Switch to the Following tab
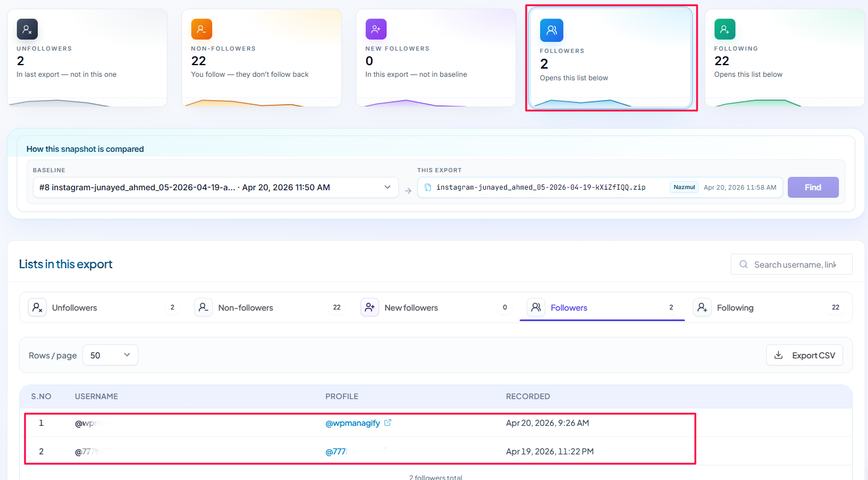The height and width of the screenshot is (480, 868). tap(768, 307)
